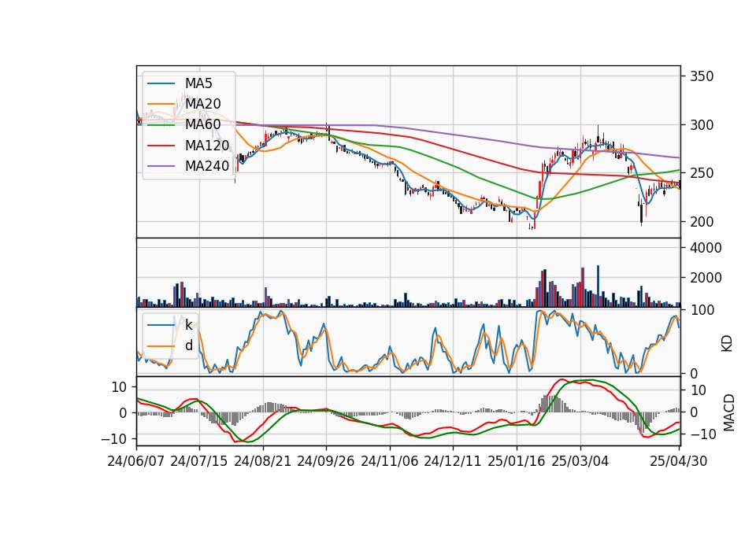Viewport: 756px width, 543px height.
Task: Click the left-side MACD 10 tick label
Action: pyautogui.click(x=120, y=387)
